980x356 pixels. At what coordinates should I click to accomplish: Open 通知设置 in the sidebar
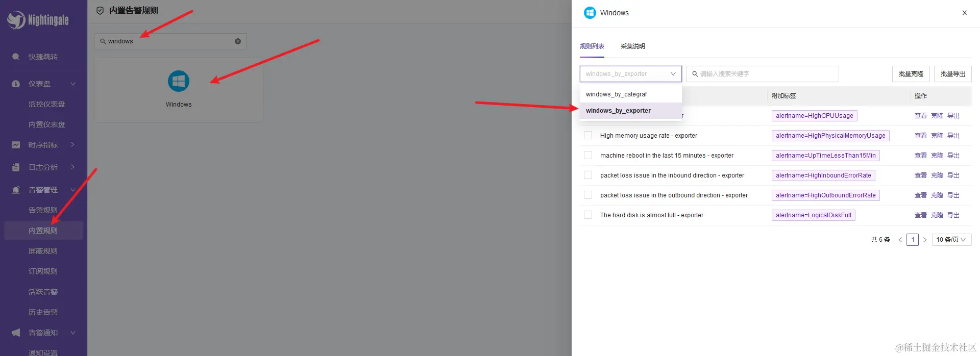coord(43,352)
